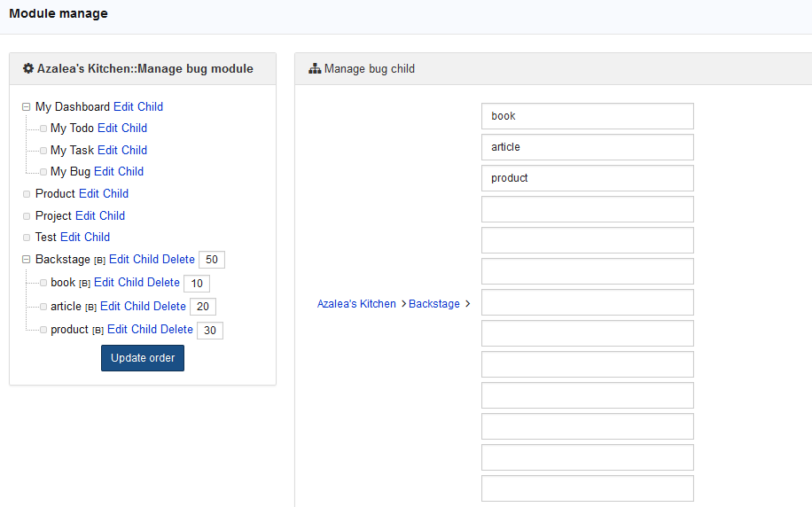Image resolution: width=812 pixels, height=507 pixels.
Task: Collapse the My Dashboard tree node
Action: pyautogui.click(x=27, y=107)
